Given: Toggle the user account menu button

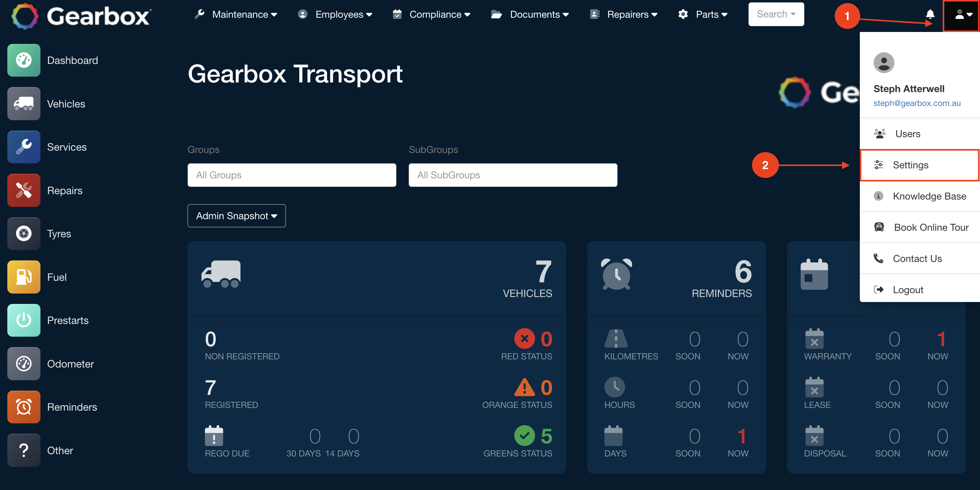Looking at the screenshot, I should tap(962, 15).
